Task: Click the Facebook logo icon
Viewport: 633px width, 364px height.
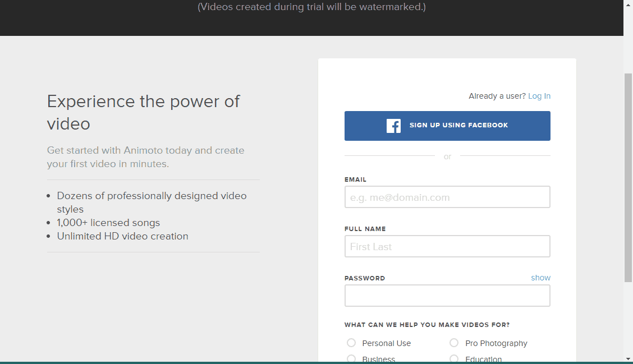Action: (393, 126)
